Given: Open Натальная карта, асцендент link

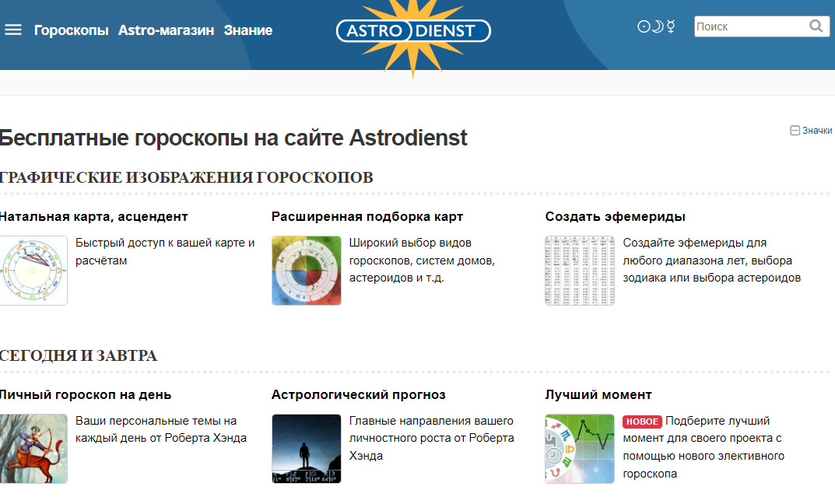Looking at the screenshot, I should click(x=93, y=216).
